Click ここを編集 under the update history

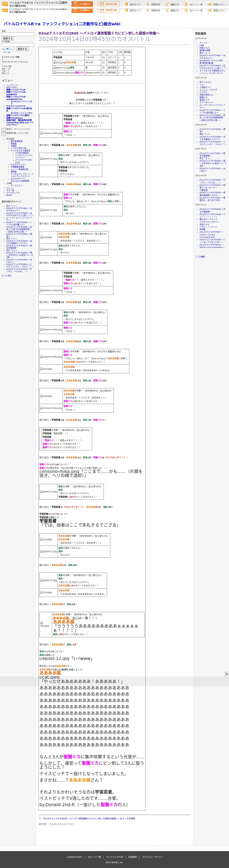(200, 257)
